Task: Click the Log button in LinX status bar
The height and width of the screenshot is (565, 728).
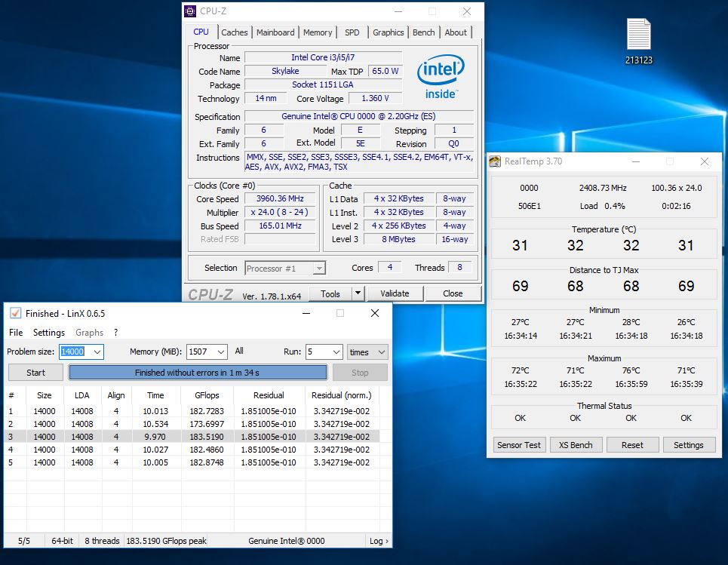Action: (379, 541)
